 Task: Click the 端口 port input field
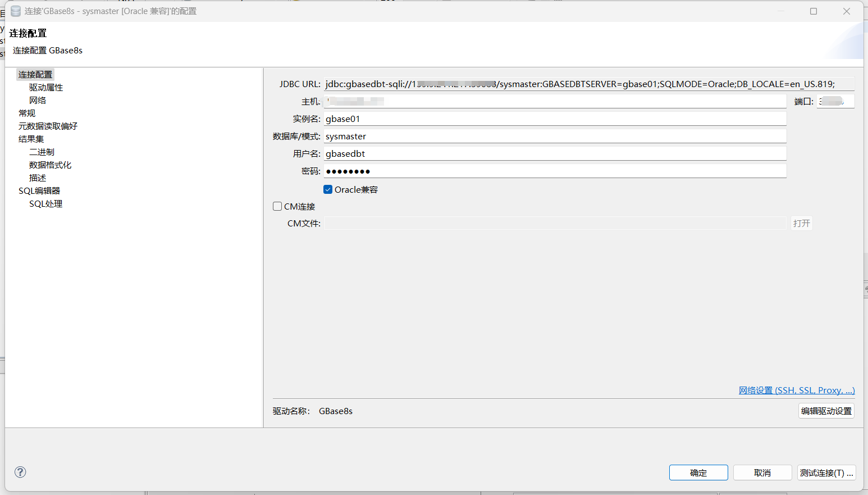click(x=835, y=101)
